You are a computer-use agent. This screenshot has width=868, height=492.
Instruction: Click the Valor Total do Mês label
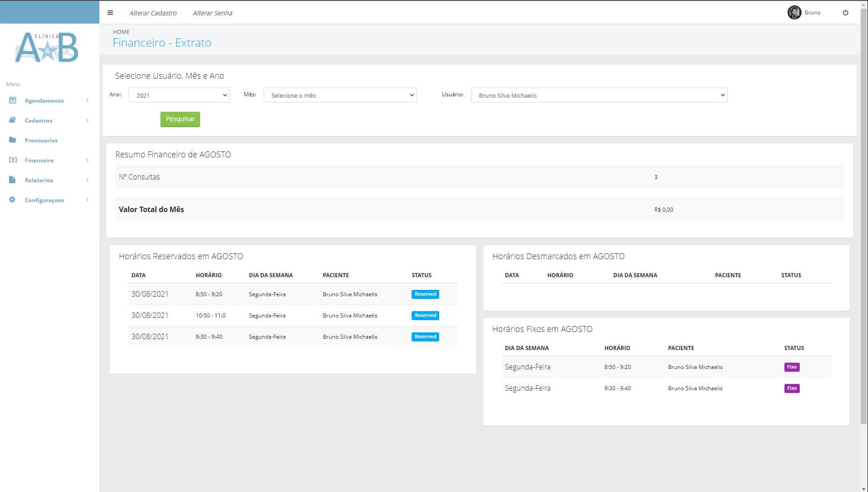151,209
